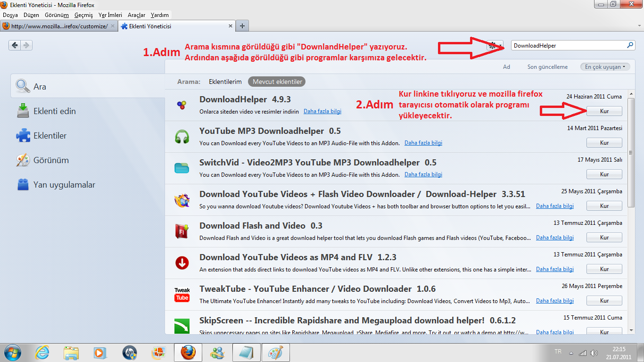644x362 pixels.
Task: Select the Download YouTube Videos as MP4 icon
Action: click(182, 263)
